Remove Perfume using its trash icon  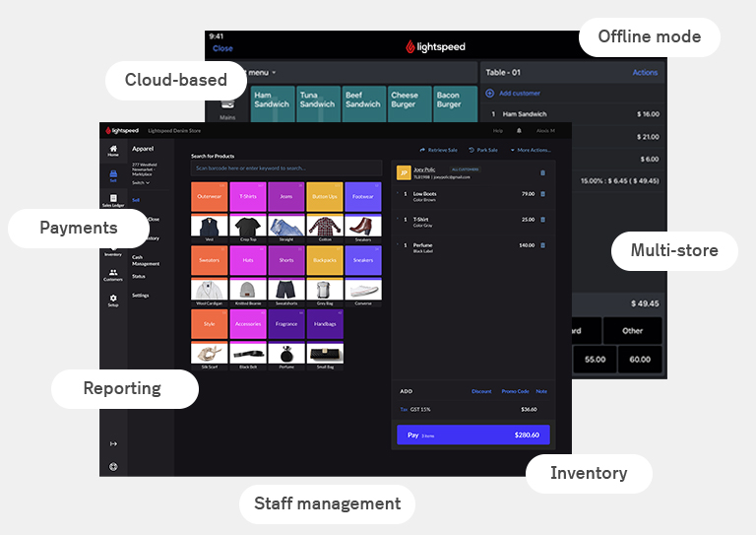click(x=542, y=245)
